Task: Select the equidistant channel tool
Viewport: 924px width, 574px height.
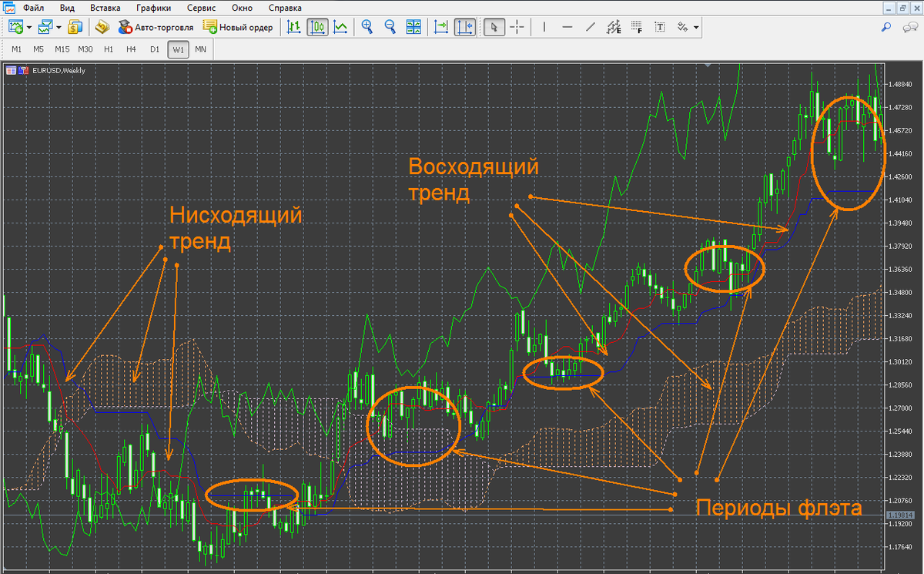Action: pos(614,27)
